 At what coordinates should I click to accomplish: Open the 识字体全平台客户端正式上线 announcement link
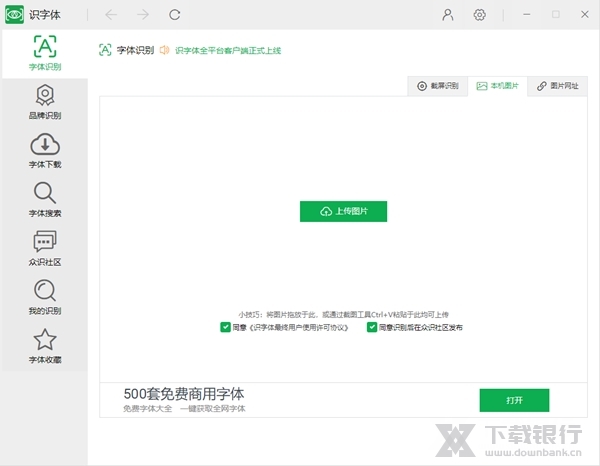228,51
